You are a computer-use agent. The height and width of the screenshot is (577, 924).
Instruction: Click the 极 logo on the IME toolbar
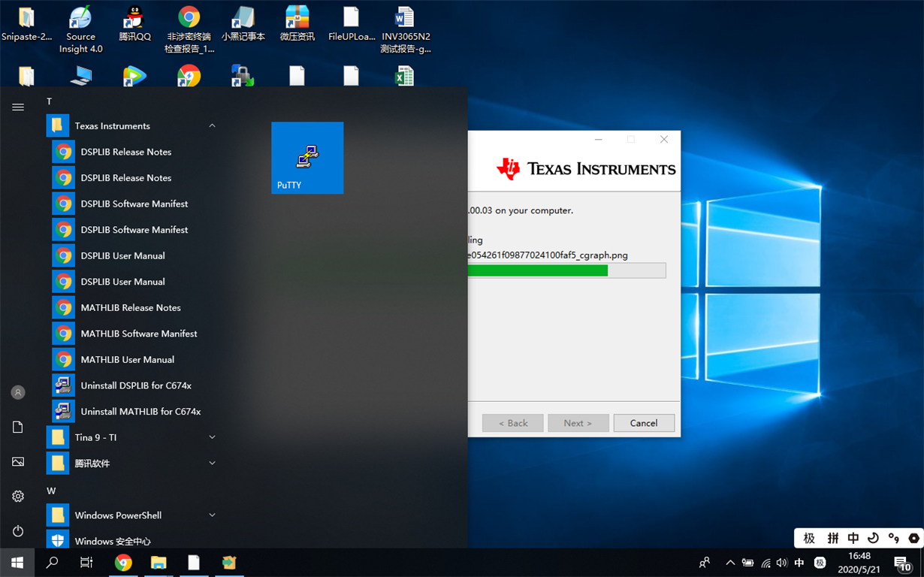pyautogui.click(x=809, y=538)
